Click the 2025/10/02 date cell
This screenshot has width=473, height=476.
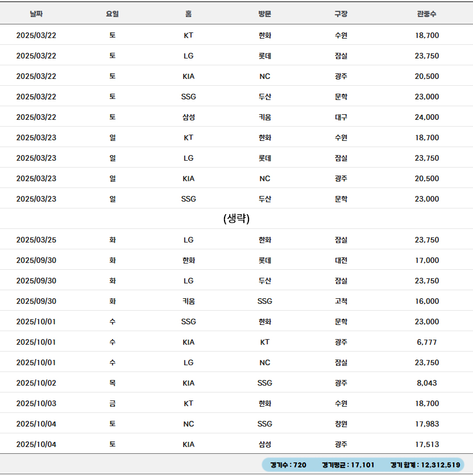(36, 383)
